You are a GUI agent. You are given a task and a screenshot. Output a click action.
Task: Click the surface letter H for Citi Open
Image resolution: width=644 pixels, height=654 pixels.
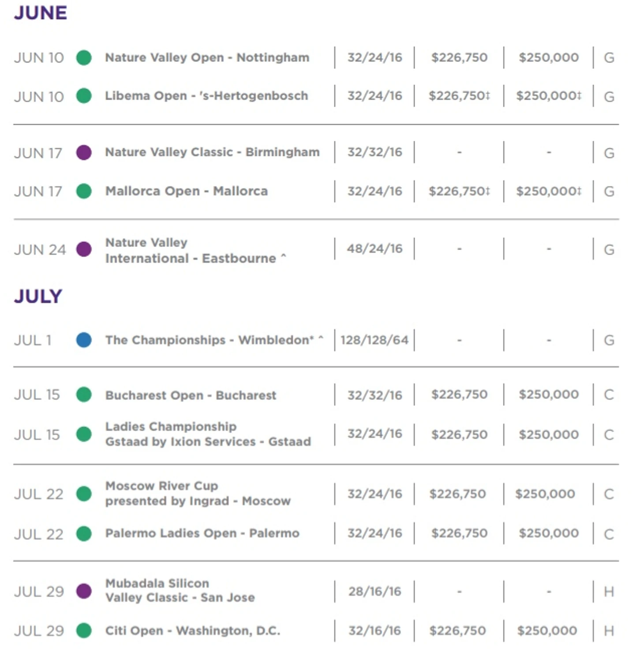pos(609,631)
